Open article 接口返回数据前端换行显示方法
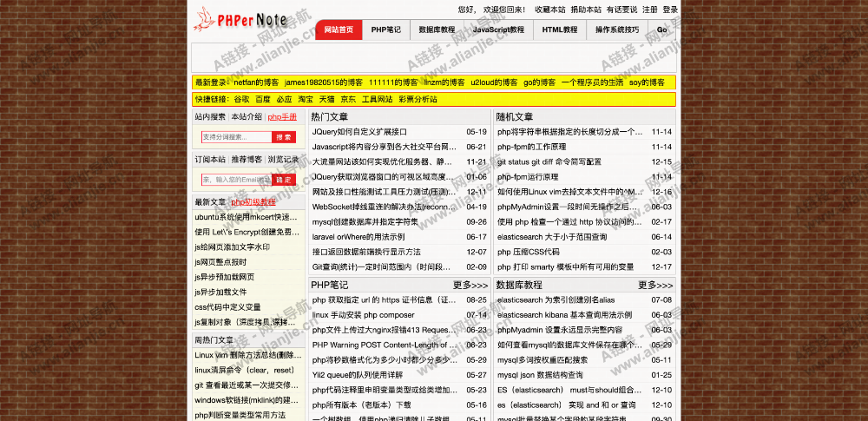The height and width of the screenshot is (421, 868). [x=366, y=252]
